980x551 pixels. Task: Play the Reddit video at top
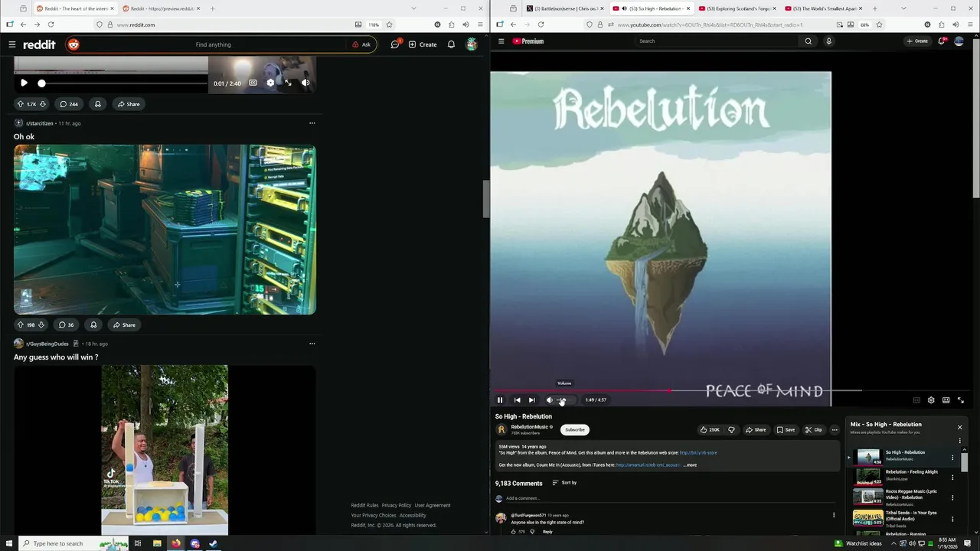(x=24, y=83)
